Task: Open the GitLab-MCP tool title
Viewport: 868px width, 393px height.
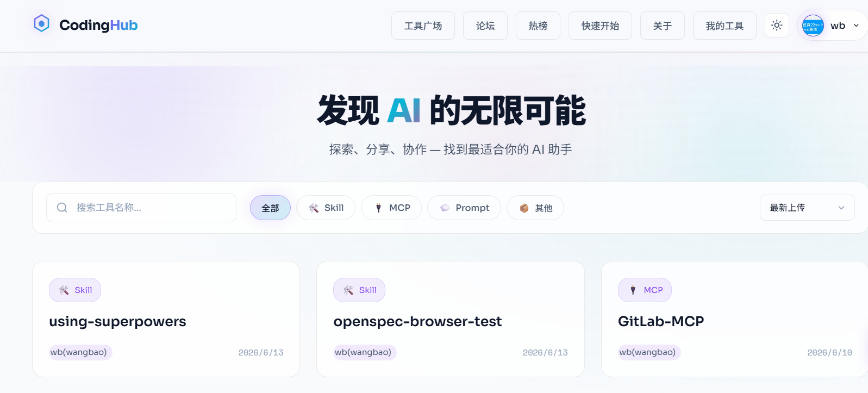Action: click(661, 321)
